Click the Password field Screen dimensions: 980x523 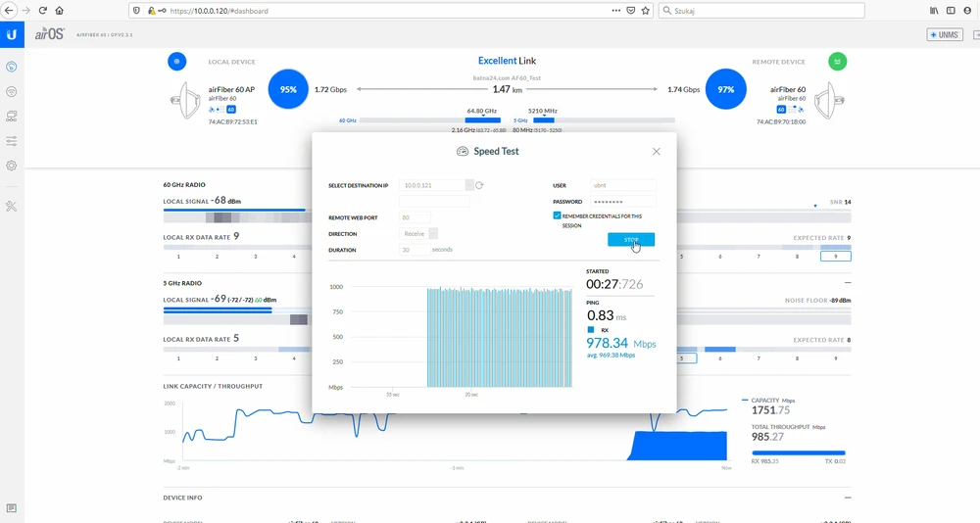pos(623,202)
